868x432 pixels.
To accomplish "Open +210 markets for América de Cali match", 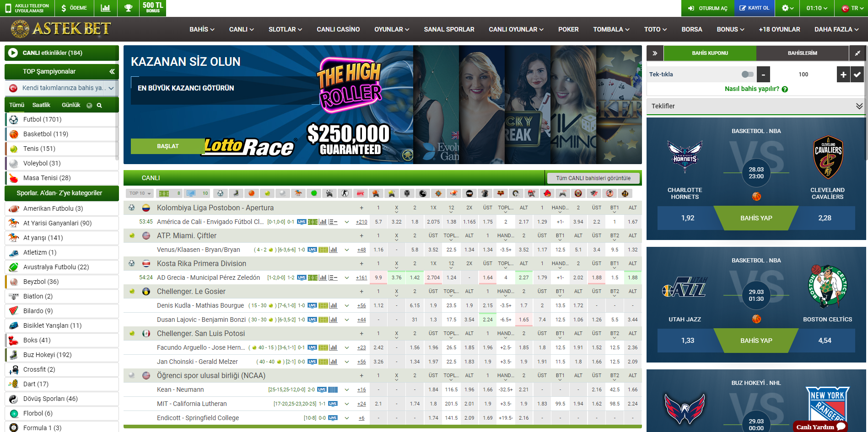I will 361,222.
